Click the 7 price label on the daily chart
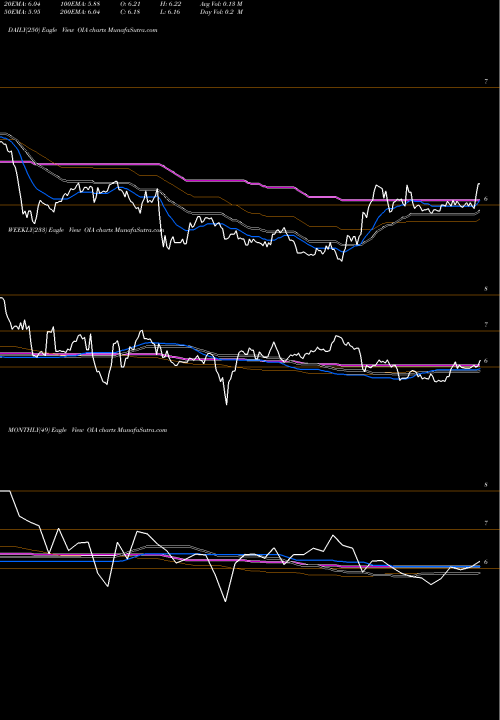The height and width of the screenshot is (720, 500). pos(486,82)
